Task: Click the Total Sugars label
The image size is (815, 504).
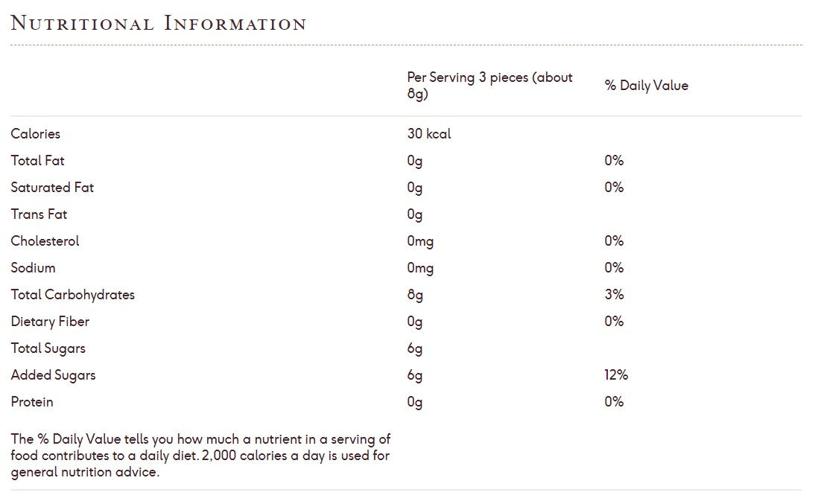Action: (48, 348)
